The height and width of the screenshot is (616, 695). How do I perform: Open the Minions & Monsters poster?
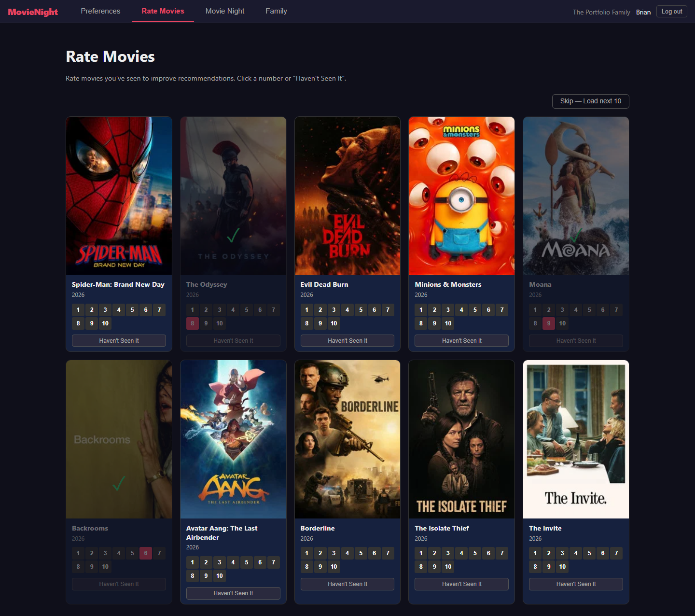(x=461, y=196)
